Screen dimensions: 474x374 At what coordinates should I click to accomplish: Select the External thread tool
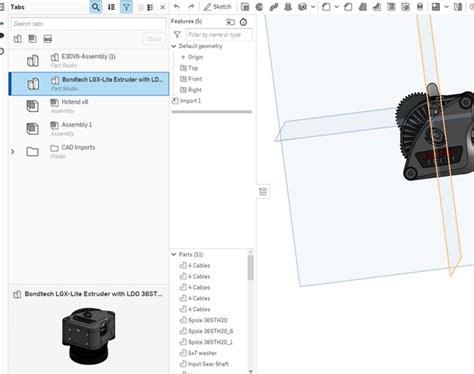coord(420,7)
